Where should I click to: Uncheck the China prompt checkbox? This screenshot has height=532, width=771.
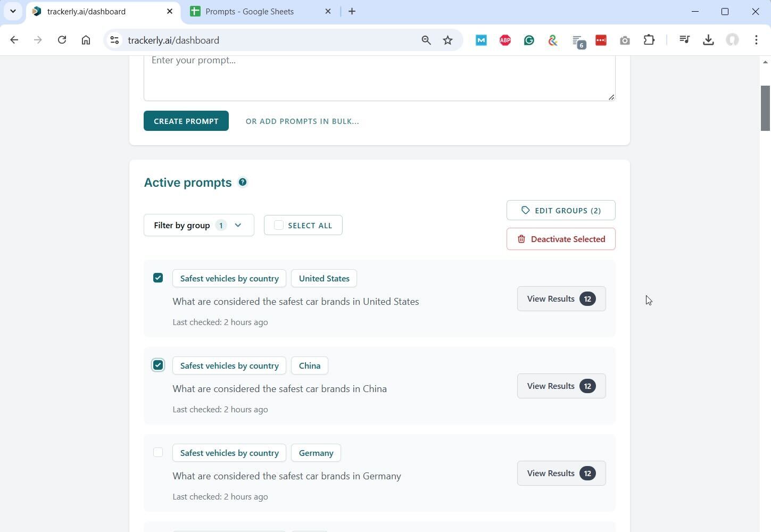pos(158,365)
